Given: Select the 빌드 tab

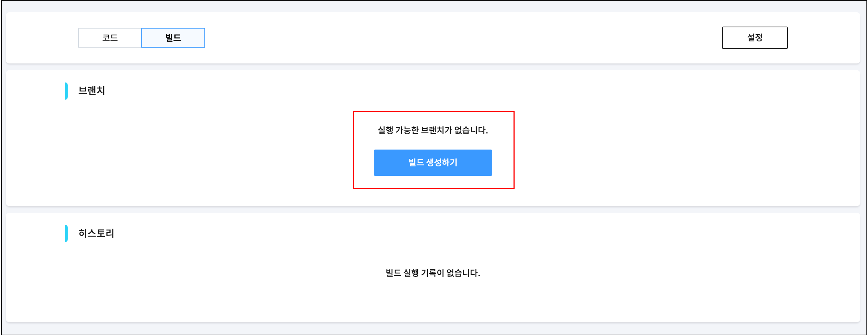Looking at the screenshot, I should coord(173,38).
